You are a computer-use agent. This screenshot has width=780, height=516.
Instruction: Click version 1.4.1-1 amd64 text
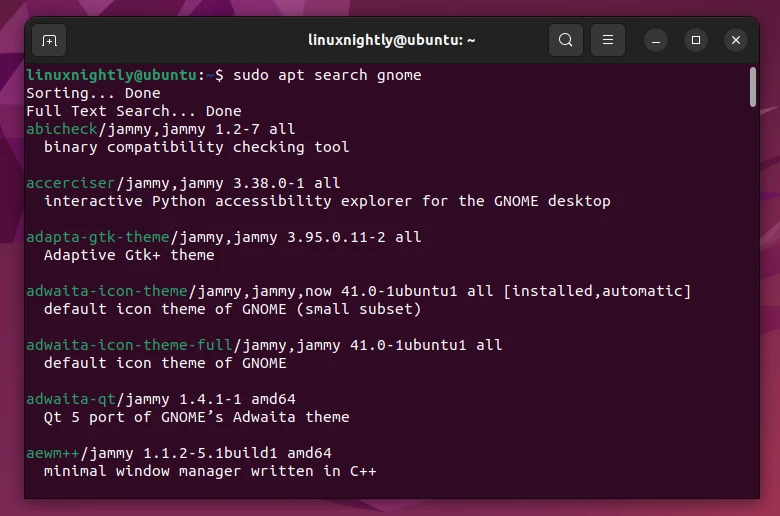click(237, 399)
